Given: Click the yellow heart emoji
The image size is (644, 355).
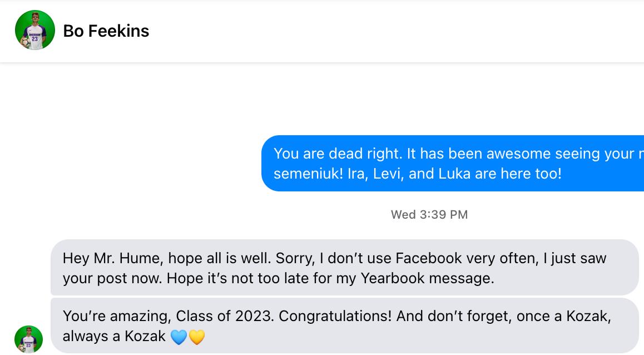Looking at the screenshot, I should coord(197,337).
